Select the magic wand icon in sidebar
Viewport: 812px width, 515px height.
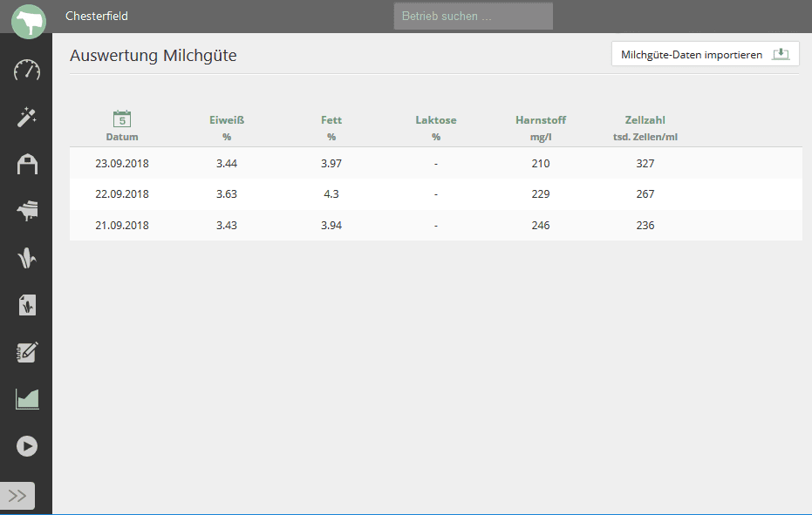(27, 118)
